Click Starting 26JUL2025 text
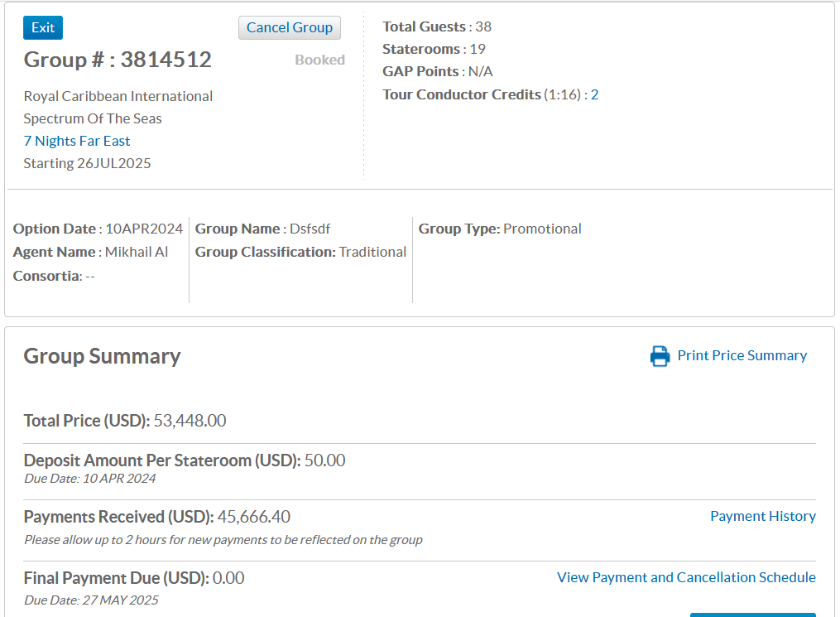 coord(88,163)
